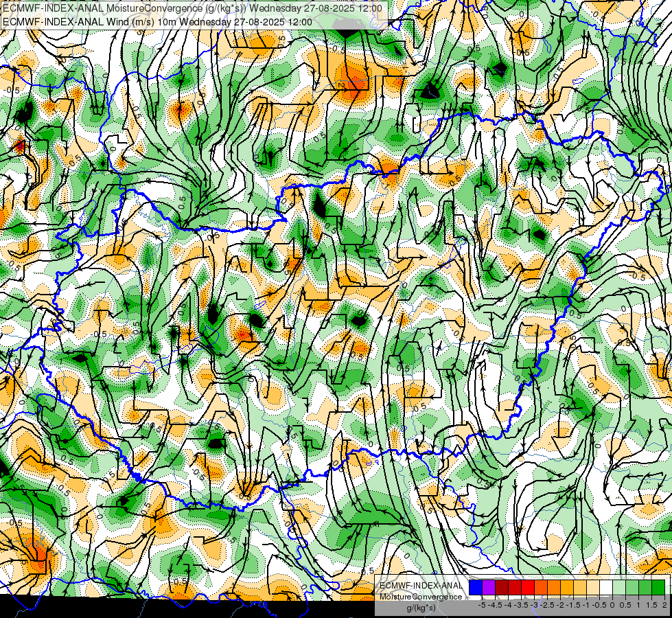Click the dark maroon legend swatch

502,588
